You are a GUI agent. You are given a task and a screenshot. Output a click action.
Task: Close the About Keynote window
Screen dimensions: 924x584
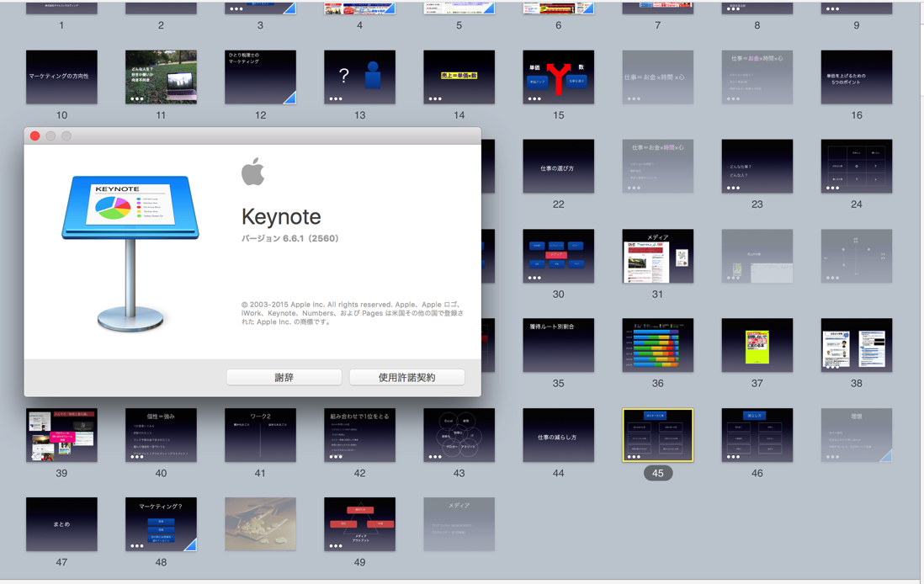[x=35, y=135]
